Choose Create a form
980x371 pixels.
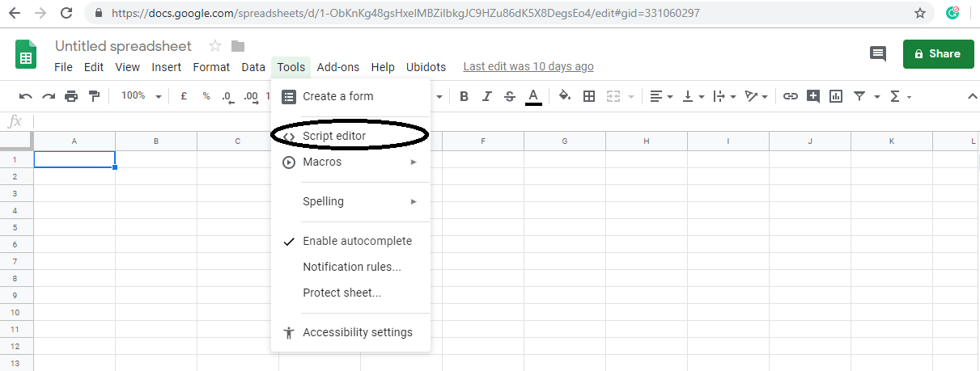click(350, 96)
